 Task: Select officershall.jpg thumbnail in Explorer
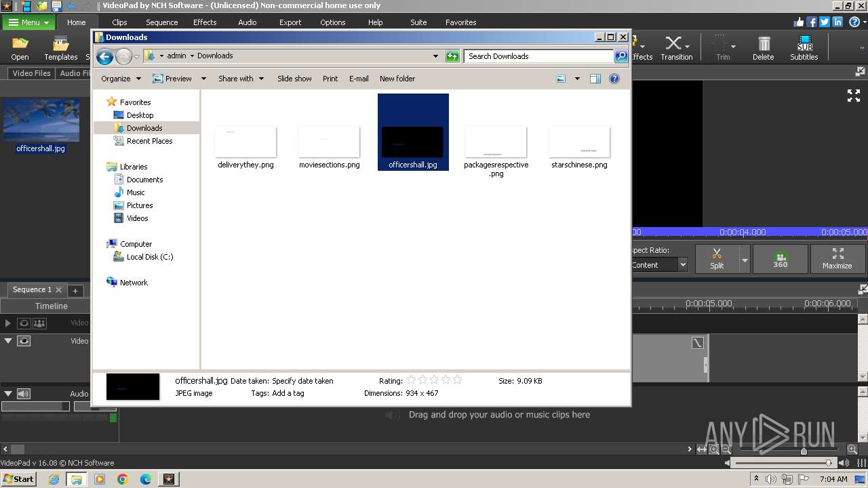pyautogui.click(x=413, y=132)
